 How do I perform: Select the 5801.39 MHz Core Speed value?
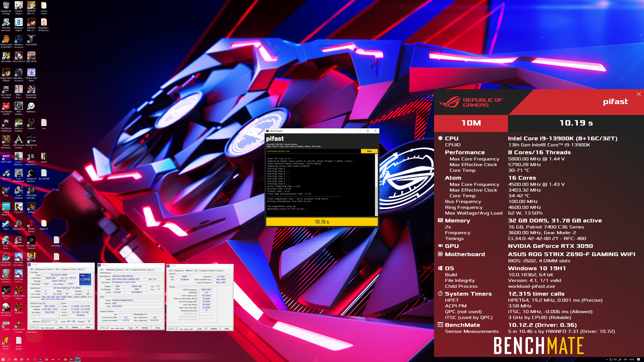49,306
